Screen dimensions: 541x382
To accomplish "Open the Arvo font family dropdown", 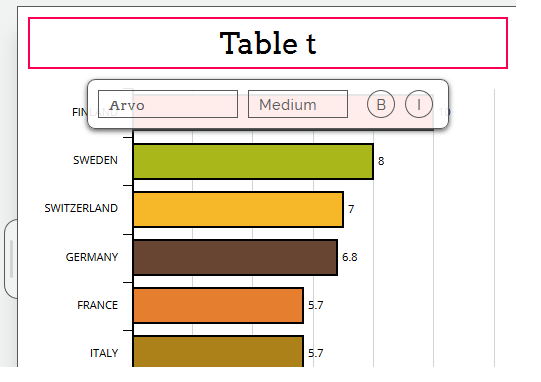I will [168, 104].
